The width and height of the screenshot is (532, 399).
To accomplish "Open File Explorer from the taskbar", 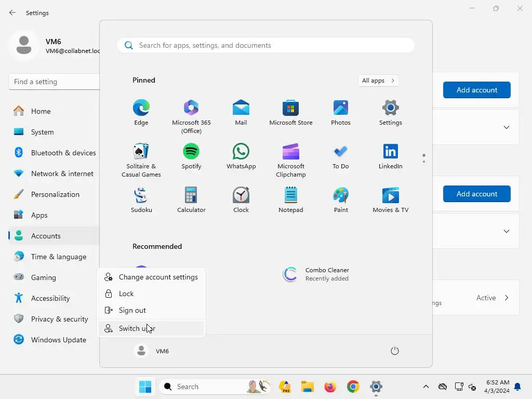I will [308, 387].
